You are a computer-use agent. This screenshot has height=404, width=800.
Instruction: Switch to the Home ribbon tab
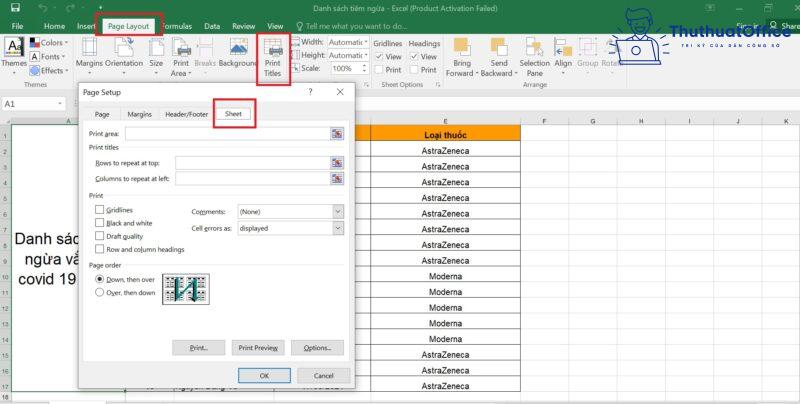tap(54, 26)
